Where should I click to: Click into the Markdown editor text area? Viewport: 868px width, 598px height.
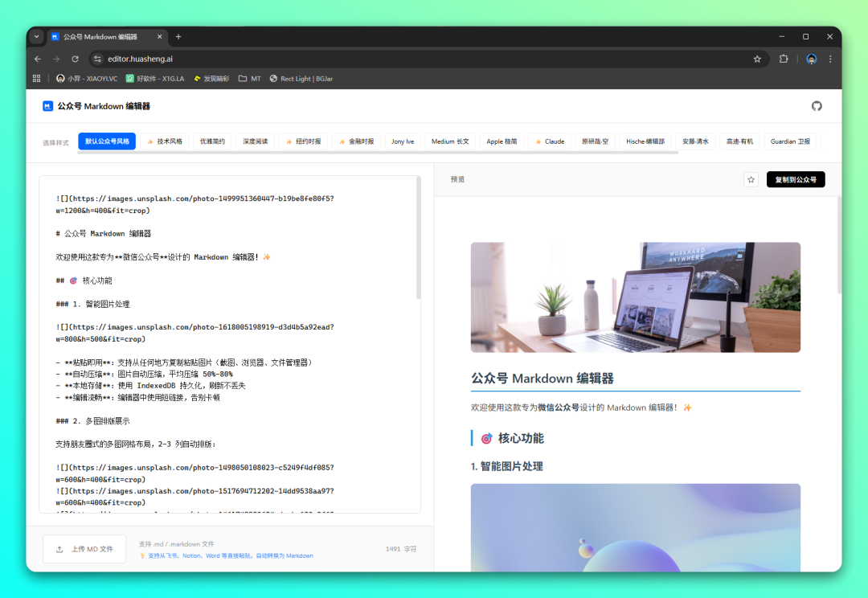[230, 343]
